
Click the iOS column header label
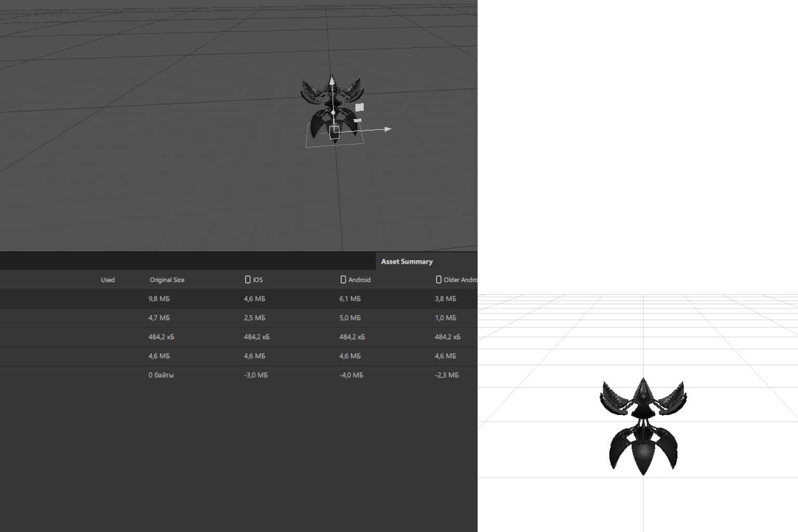(x=258, y=280)
